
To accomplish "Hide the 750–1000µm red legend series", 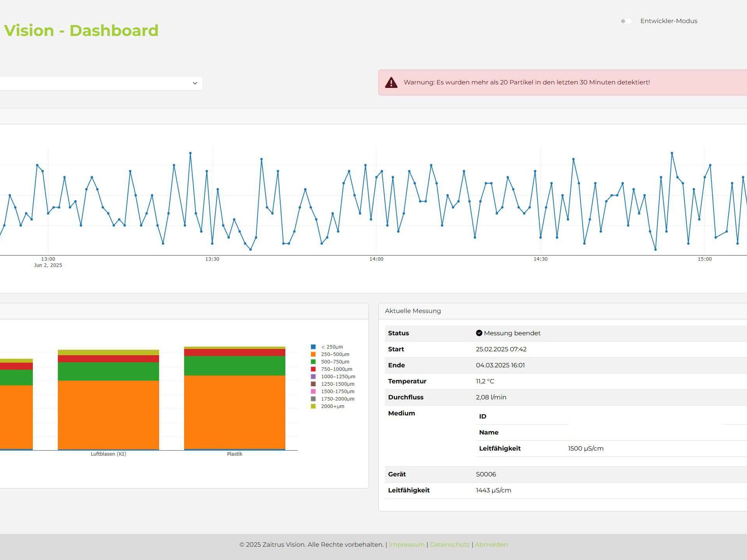I will [331, 369].
